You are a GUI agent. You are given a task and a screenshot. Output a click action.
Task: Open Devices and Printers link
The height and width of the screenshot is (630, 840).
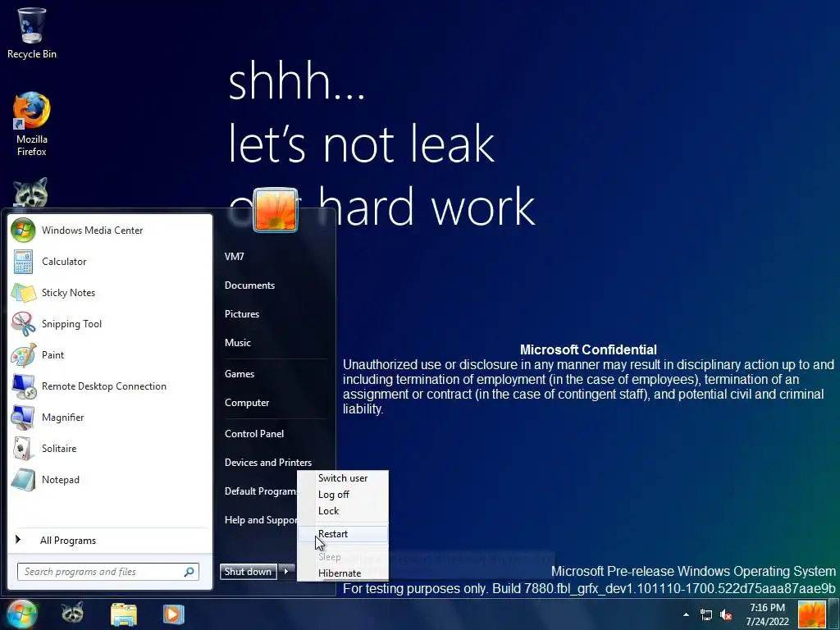[x=268, y=463]
